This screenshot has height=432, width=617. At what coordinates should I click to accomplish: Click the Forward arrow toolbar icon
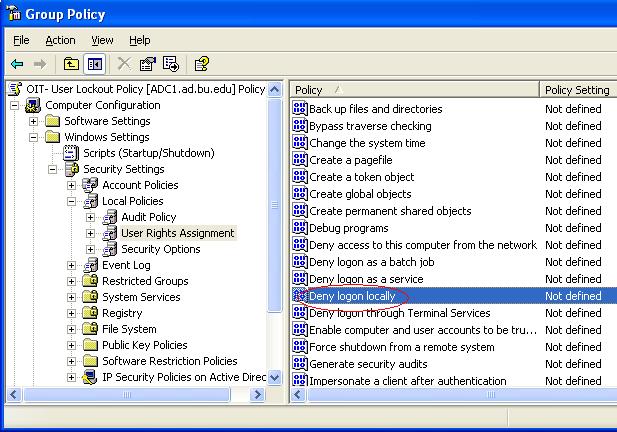[39, 64]
